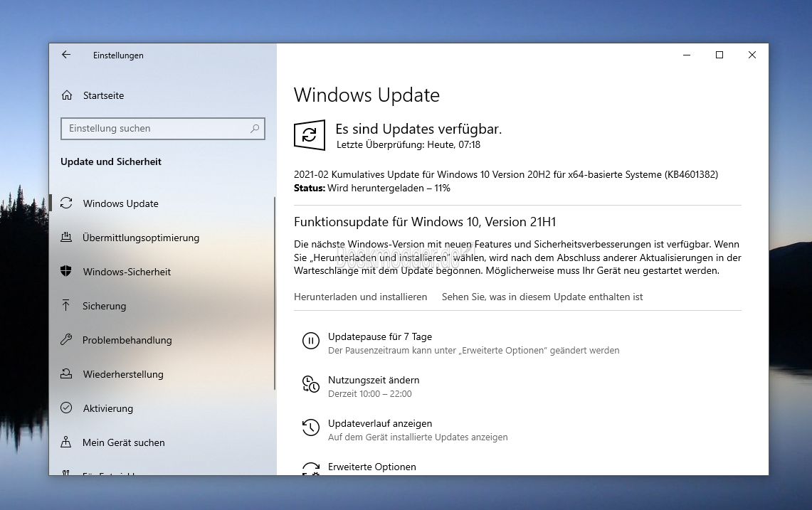
Task: Click the Aktivierung checkmark icon
Action: click(66, 408)
